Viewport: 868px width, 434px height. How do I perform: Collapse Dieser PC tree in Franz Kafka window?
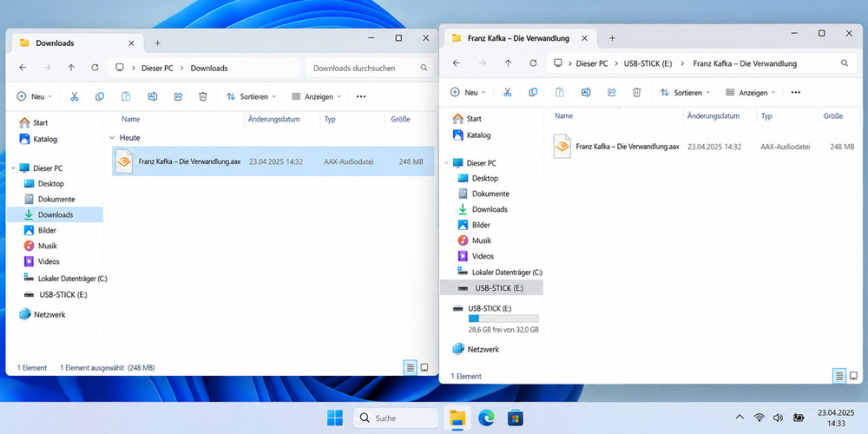[x=447, y=163]
